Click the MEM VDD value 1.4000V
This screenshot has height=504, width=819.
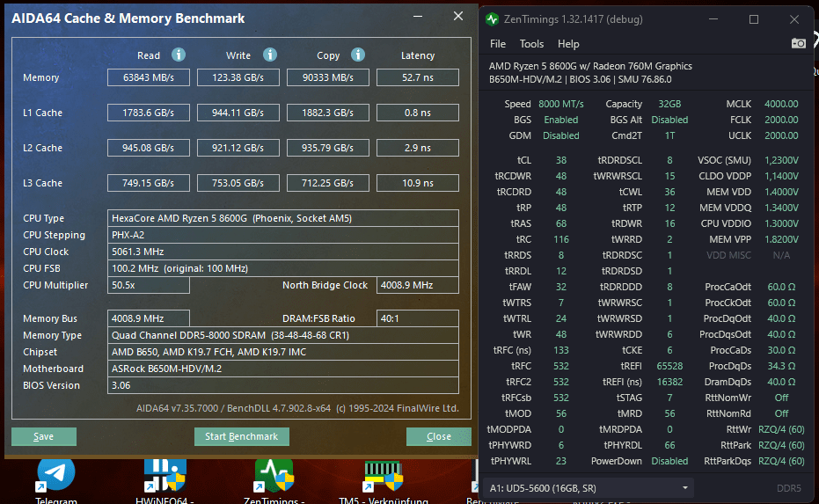point(781,192)
